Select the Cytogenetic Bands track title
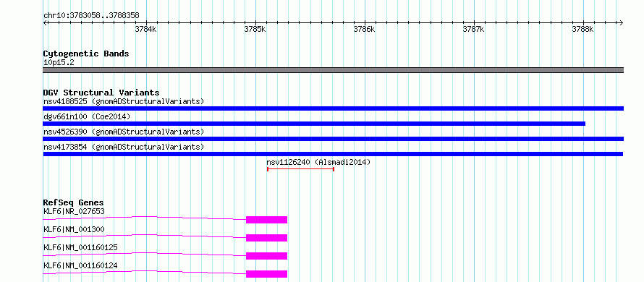This screenshot has height=282, width=644. pyautogui.click(x=86, y=54)
